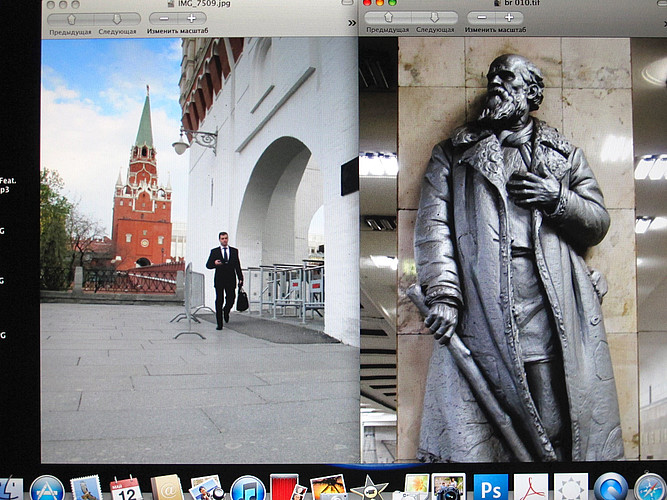The image size is (667, 500).
Task: Open iPhoto palm tree icon in Dock
Action: coord(328,488)
